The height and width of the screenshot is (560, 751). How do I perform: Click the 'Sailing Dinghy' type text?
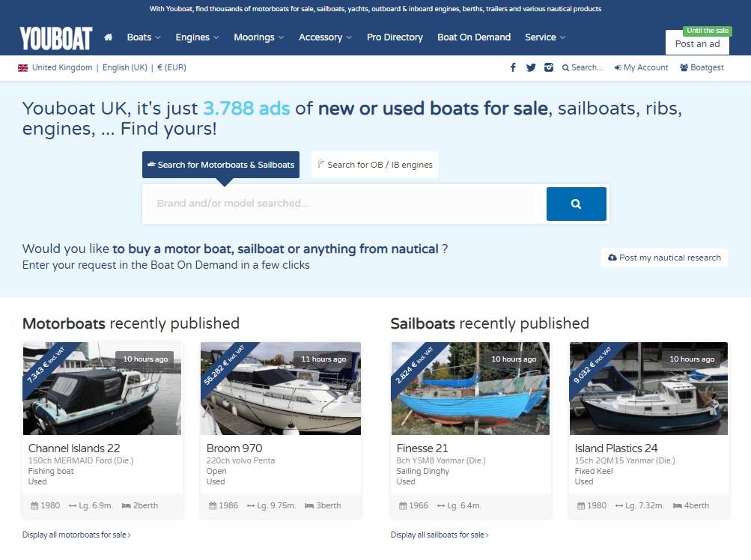[423, 472]
